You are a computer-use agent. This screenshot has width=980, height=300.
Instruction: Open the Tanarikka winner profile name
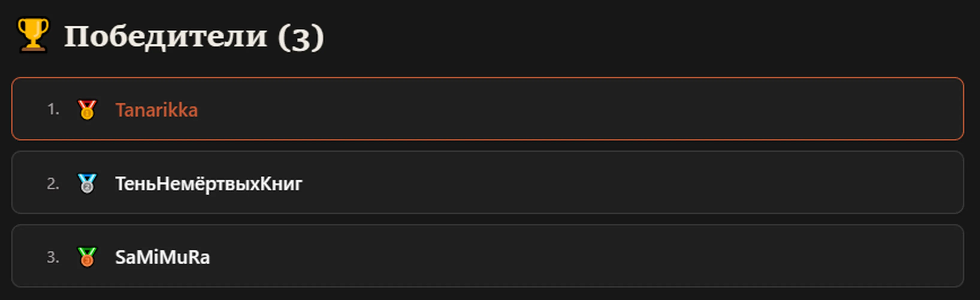pos(156,110)
